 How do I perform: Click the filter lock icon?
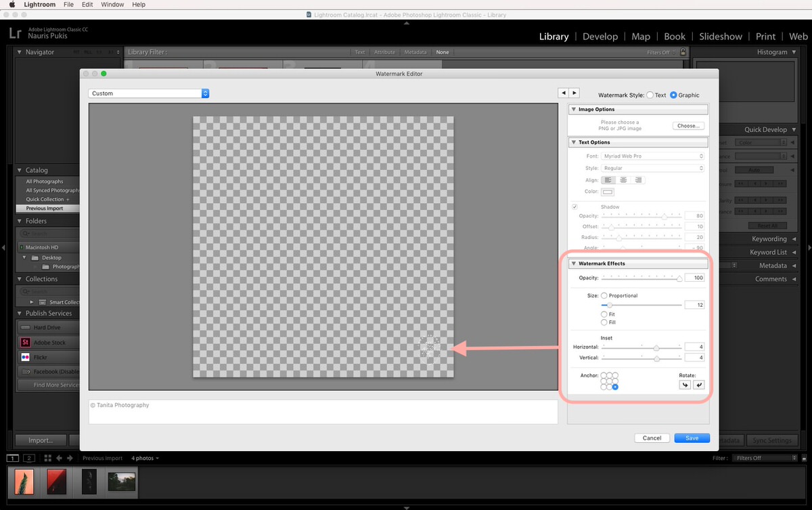pos(683,51)
